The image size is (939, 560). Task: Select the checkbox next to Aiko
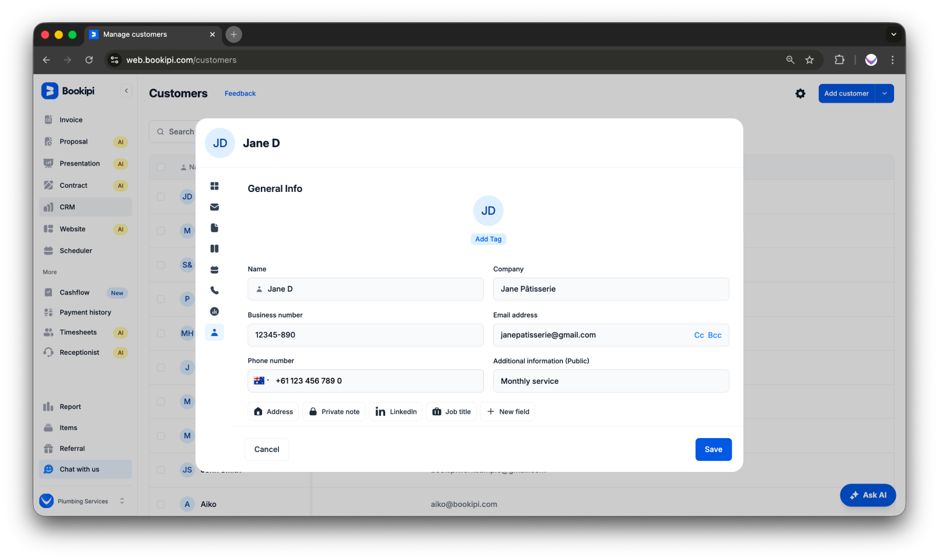click(161, 503)
